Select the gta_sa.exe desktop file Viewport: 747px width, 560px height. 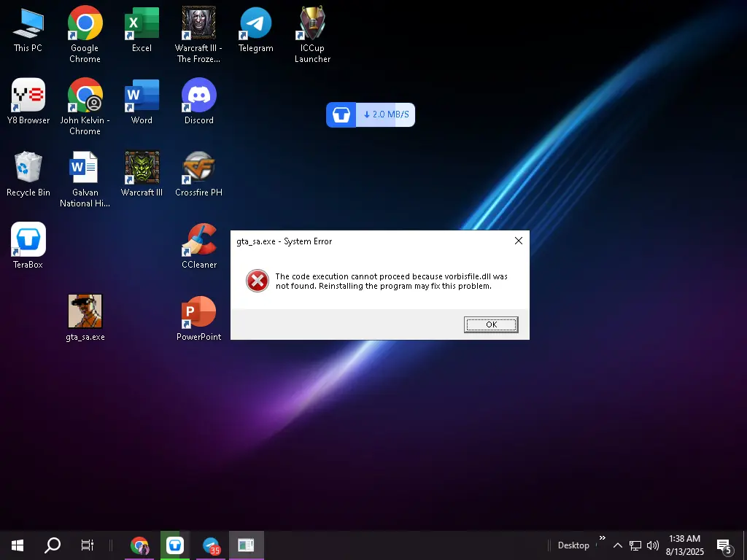pos(85,318)
